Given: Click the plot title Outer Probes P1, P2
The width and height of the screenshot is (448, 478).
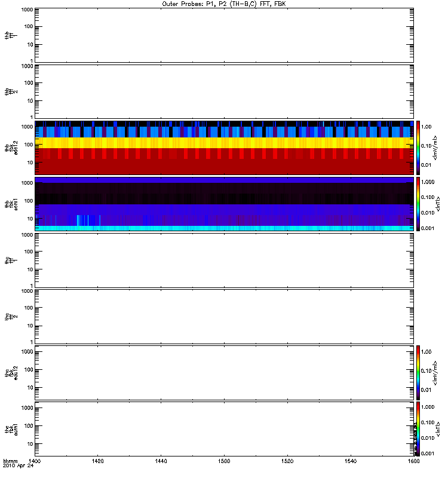Looking at the screenshot, I should 223,4.
